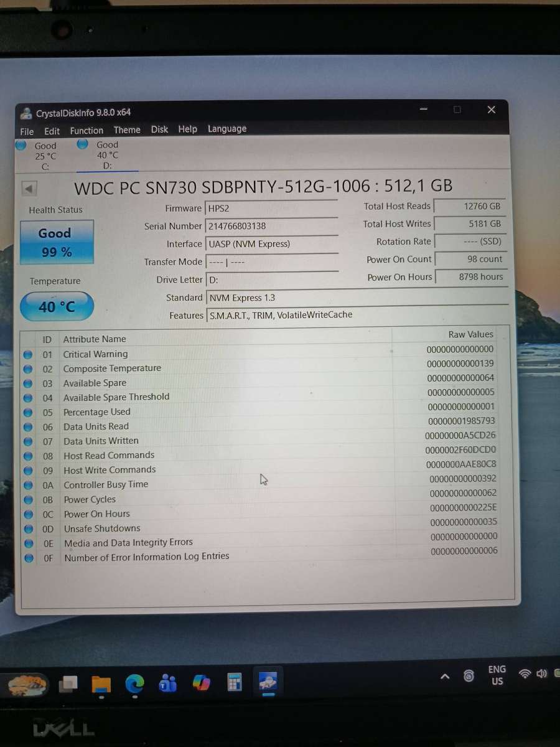This screenshot has width=560, height=747.
Task: Open the Language menu
Action: pos(227,128)
